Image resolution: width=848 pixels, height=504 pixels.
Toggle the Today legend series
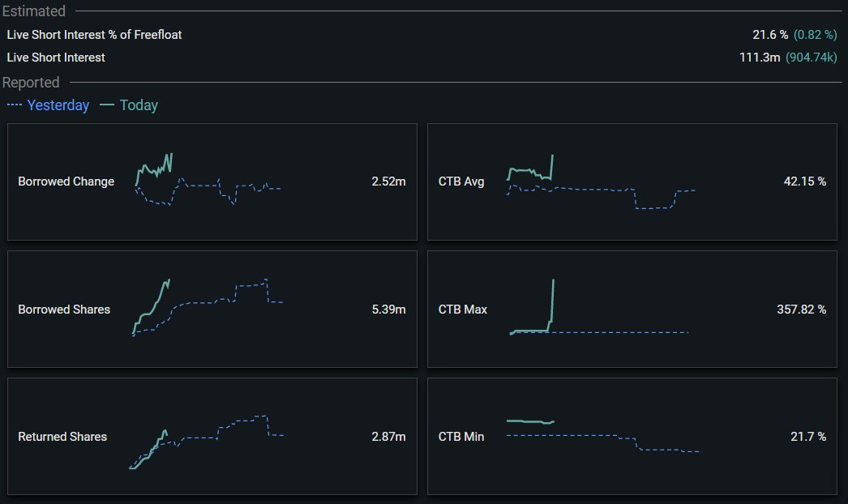click(129, 105)
